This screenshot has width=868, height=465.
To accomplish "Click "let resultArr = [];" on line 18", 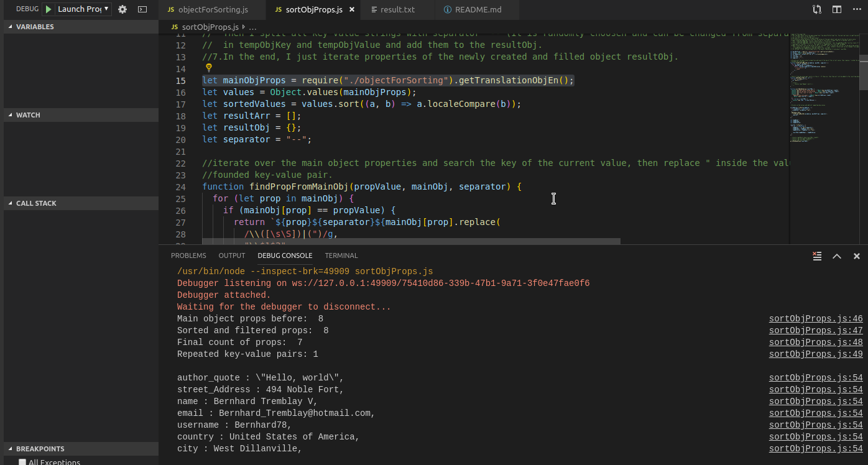I will coord(252,116).
